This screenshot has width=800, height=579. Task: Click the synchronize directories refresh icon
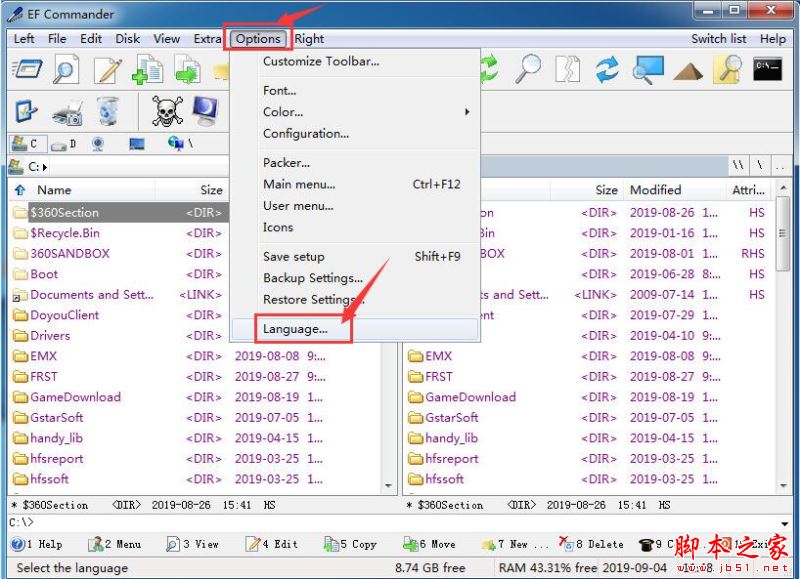click(x=606, y=69)
